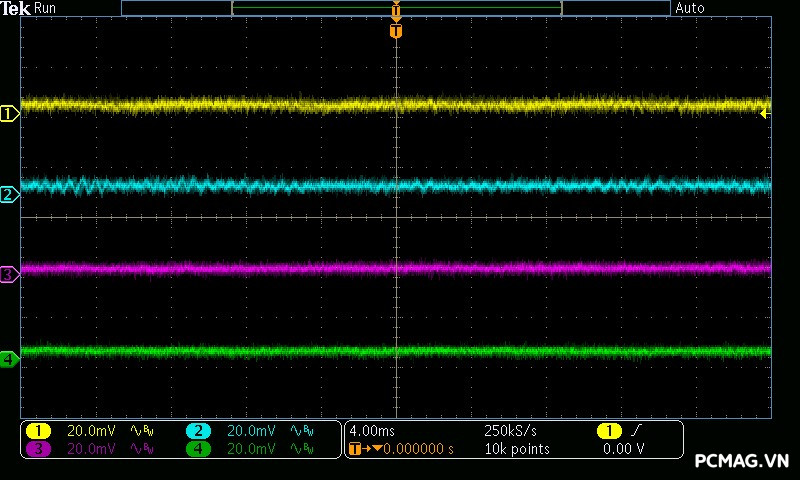The width and height of the screenshot is (800, 480).
Task: Click the 10k points record length readout
Action: click(516, 449)
